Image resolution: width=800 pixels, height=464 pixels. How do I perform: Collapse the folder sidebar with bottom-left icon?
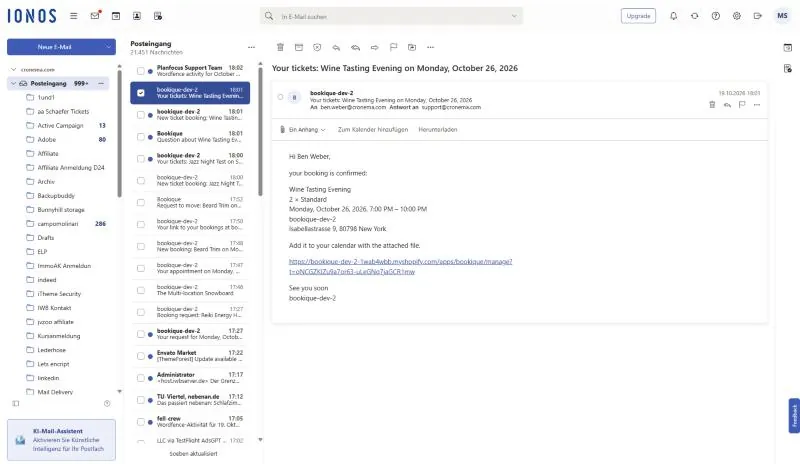pyautogui.click(x=16, y=403)
